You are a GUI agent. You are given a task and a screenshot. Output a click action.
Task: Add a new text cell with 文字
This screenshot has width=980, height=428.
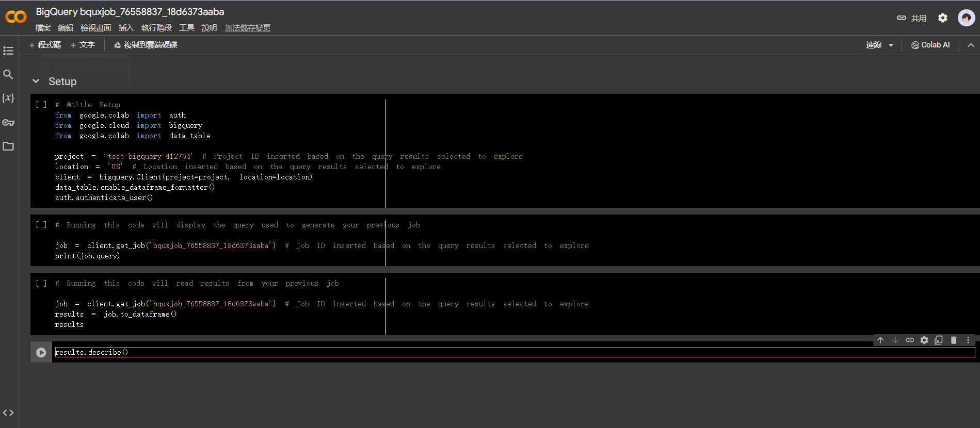click(x=83, y=45)
